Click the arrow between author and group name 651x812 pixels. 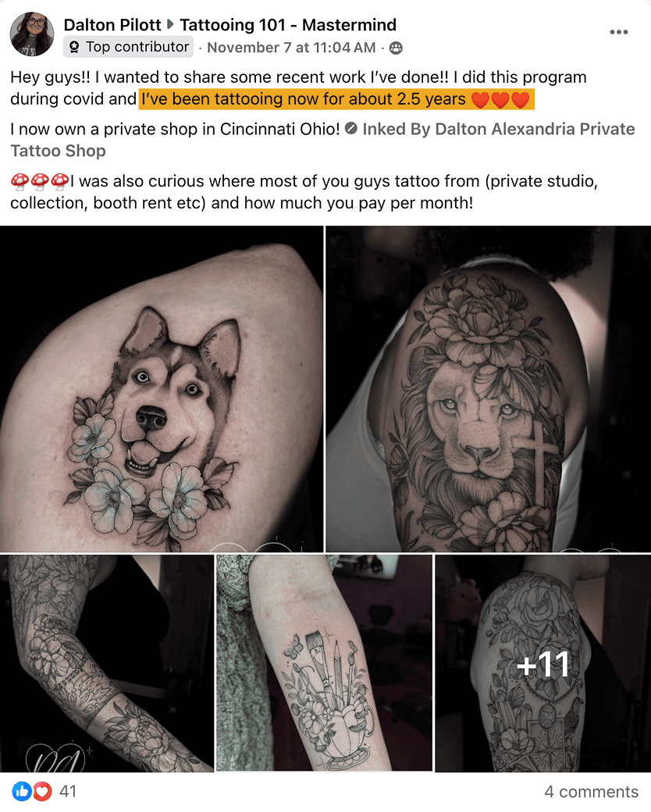click(x=170, y=24)
